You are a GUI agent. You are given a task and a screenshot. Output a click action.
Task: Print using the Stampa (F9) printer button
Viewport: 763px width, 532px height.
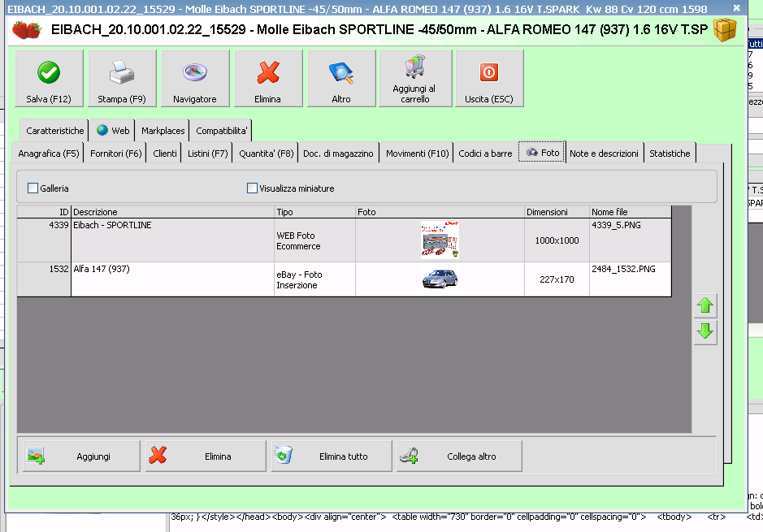(x=122, y=78)
